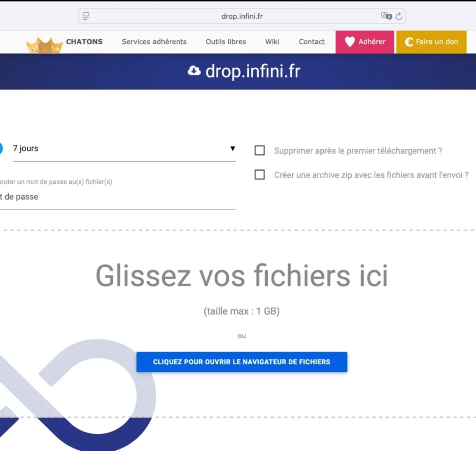
Task: Click the drop.infini.fr address bar
Action: click(x=242, y=16)
